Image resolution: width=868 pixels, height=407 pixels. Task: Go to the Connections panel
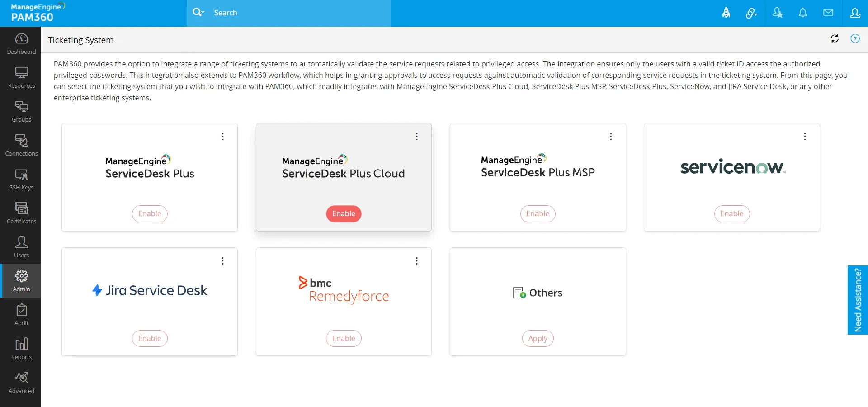pyautogui.click(x=21, y=145)
